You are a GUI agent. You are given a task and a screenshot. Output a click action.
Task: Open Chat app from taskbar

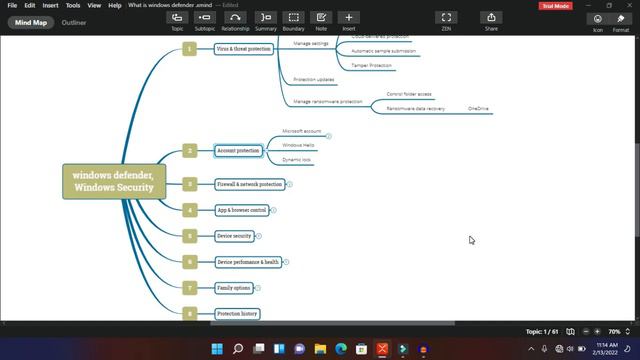[x=300, y=349]
